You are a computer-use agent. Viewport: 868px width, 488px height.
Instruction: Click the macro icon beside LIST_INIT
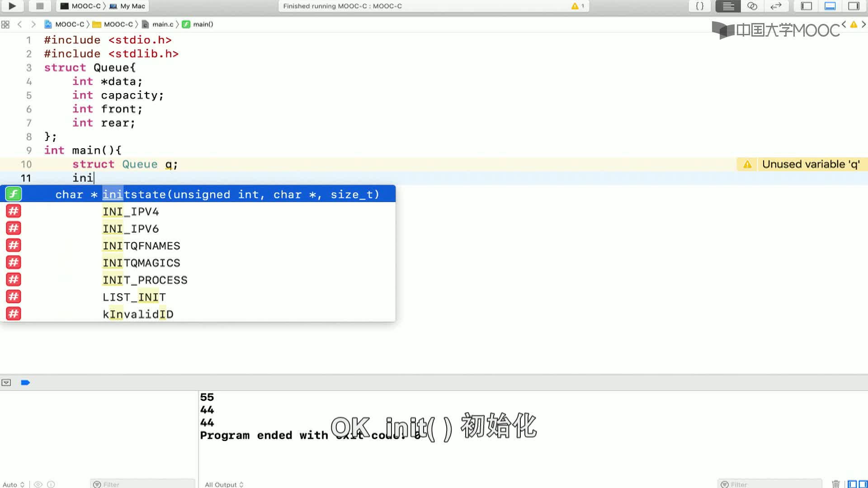pos(14,297)
